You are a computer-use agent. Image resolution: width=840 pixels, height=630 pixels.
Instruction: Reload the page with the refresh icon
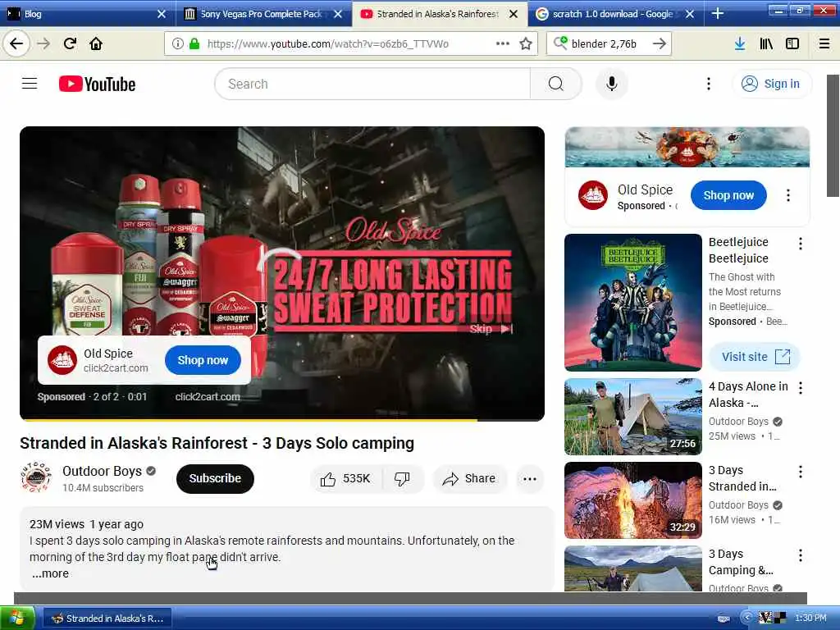pos(70,44)
